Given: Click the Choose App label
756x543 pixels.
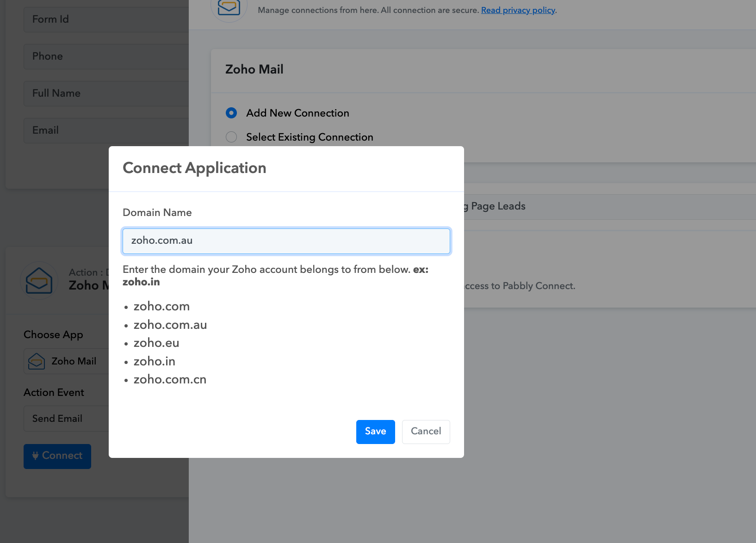Looking at the screenshot, I should point(53,335).
